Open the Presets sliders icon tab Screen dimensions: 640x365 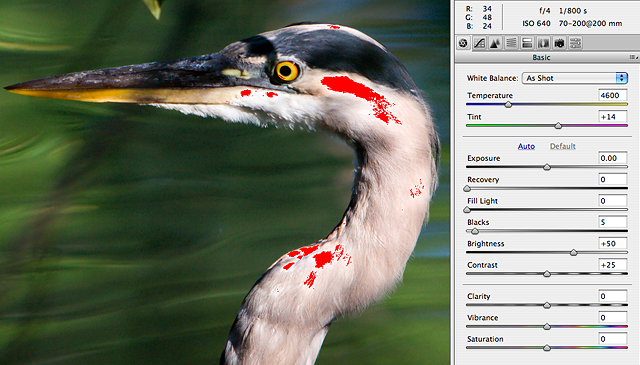pos(575,43)
